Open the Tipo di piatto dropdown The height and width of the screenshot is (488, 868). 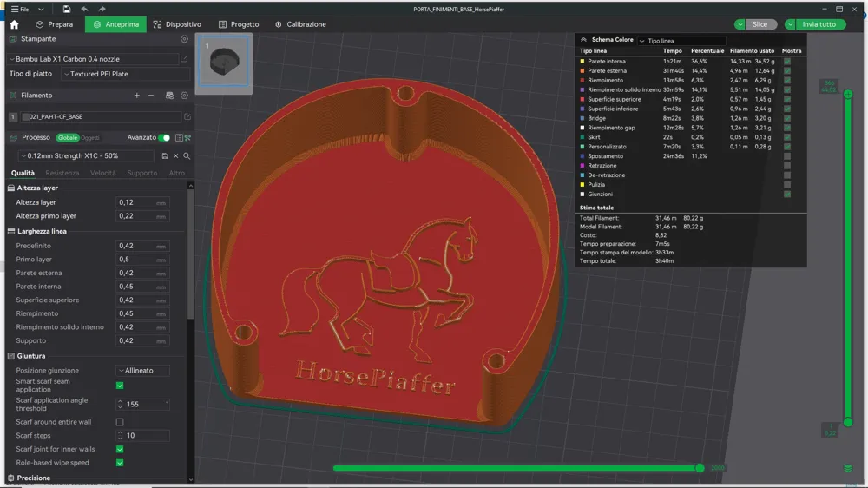125,74
